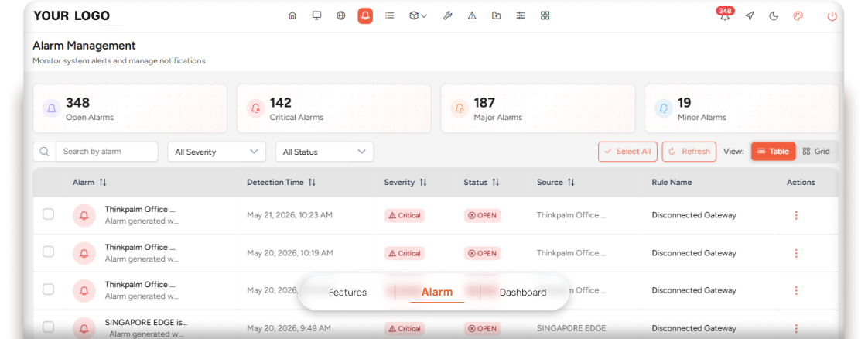Switch to the Dashboard tab
The height and width of the screenshot is (339, 868).
click(523, 293)
